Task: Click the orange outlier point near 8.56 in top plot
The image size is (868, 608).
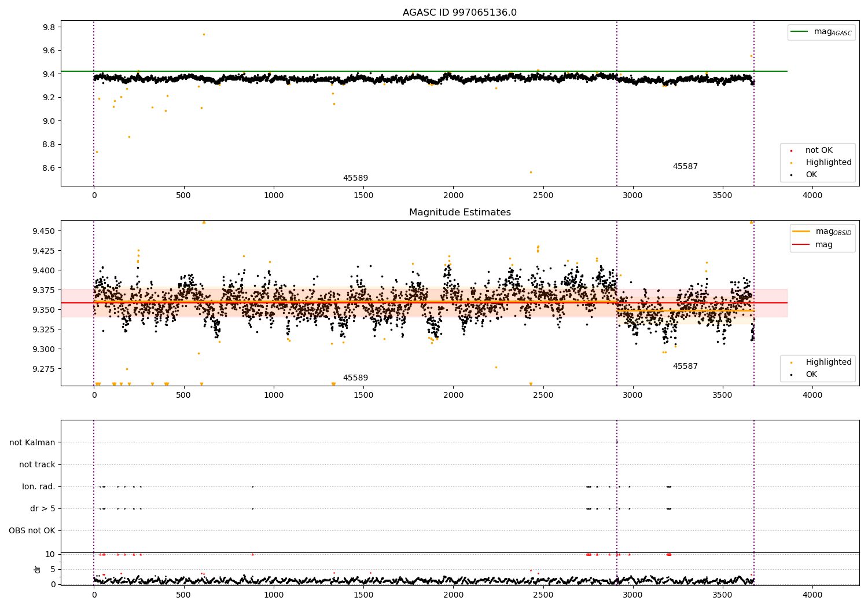Action: [531, 172]
